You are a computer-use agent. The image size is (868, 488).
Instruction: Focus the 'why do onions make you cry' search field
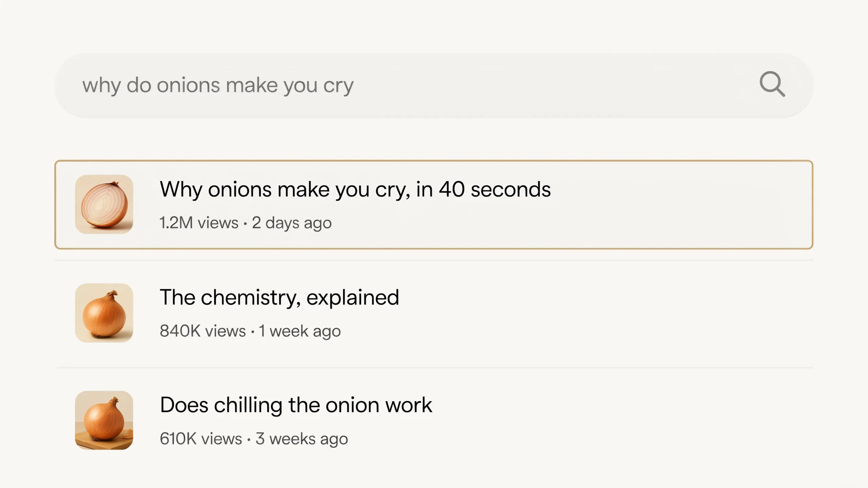(x=434, y=85)
